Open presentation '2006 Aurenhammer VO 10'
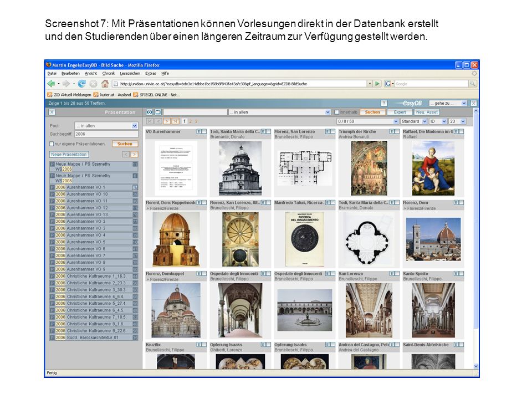The width and height of the screenshot is (532, 399). point(93,194)
